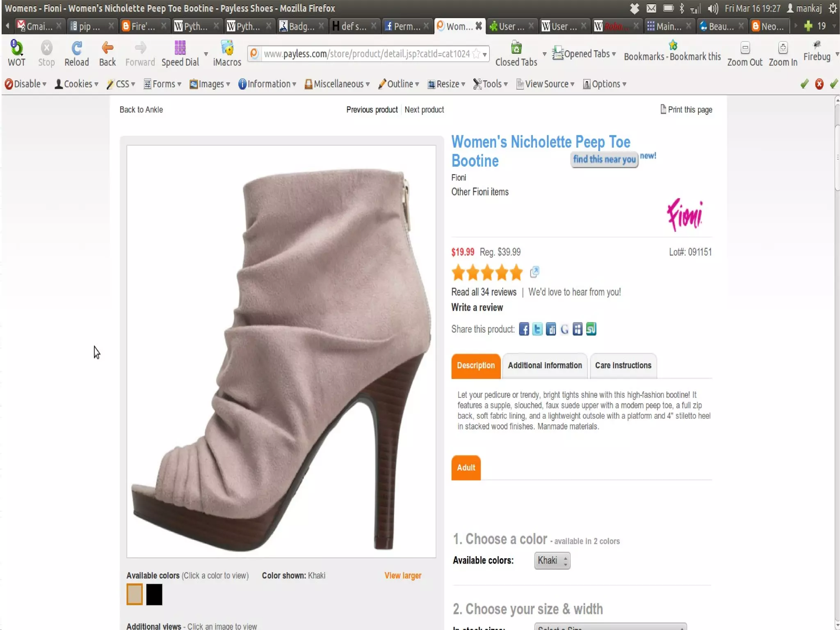Open the Resize menu

click(x=446, y=84)
